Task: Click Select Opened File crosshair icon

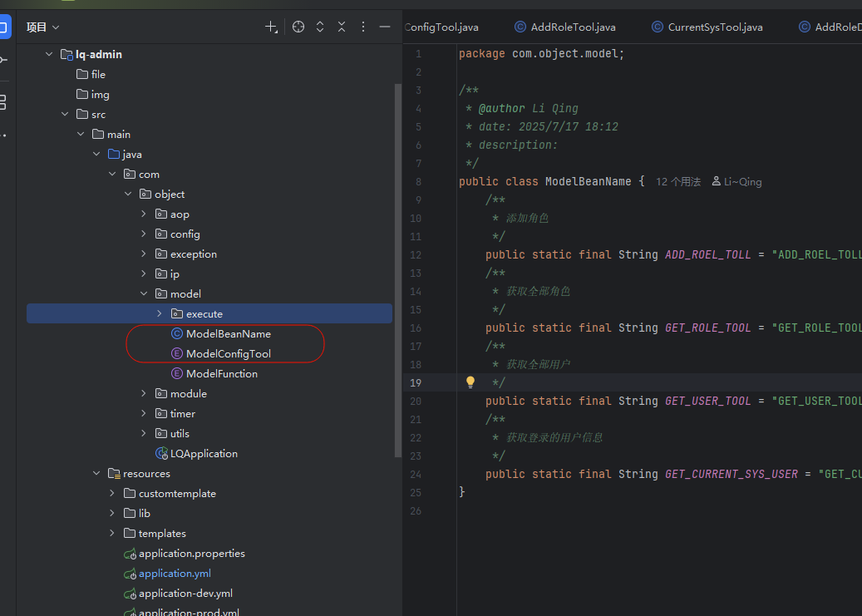Action: pyautogui.click(x=298, y=27)
